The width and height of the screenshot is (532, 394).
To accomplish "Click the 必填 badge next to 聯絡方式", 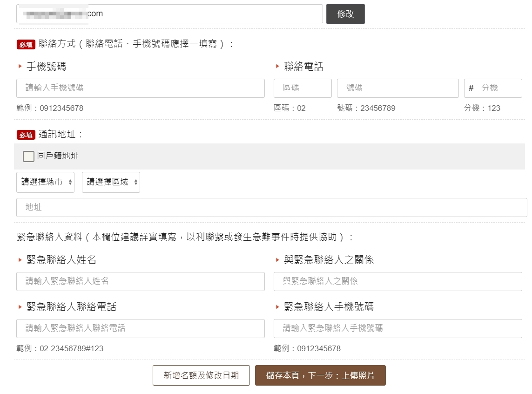I will (26, 45).
